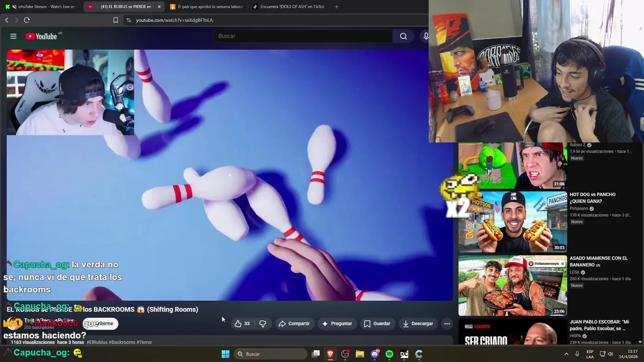Open site info icon beside the URL

click(129, 20)
